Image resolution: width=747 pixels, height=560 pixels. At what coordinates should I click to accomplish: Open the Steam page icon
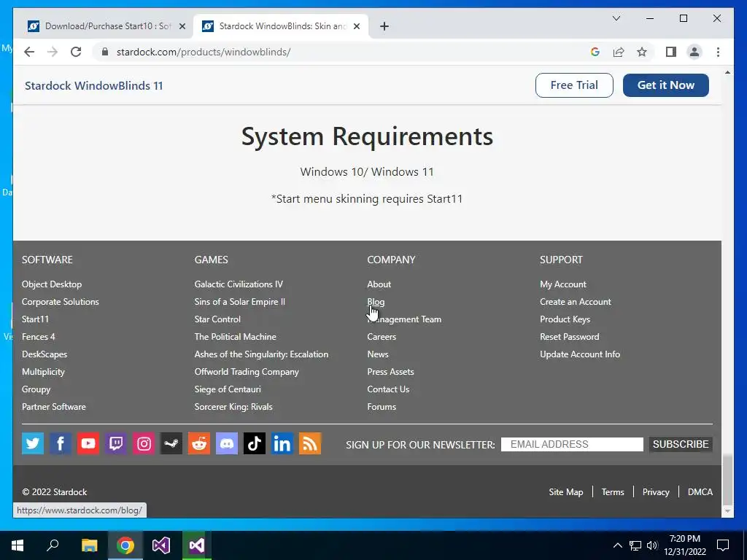click(171, 443)
